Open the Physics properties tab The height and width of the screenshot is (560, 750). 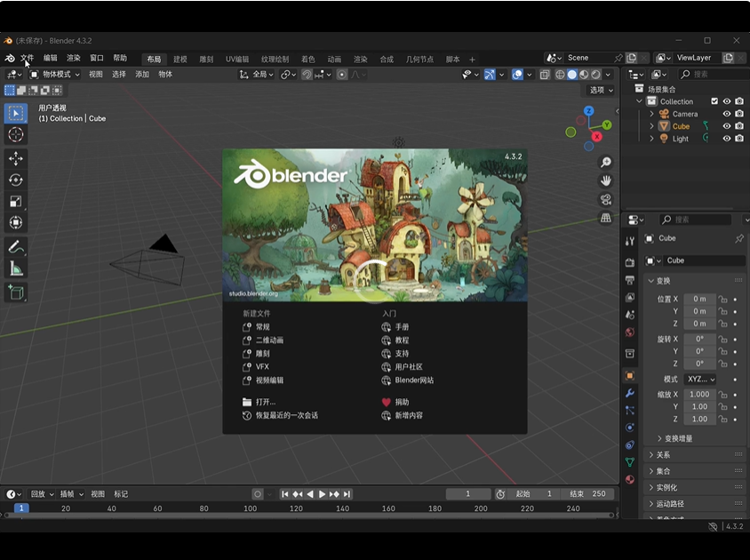pyautogui.click(x=630, y=428)
